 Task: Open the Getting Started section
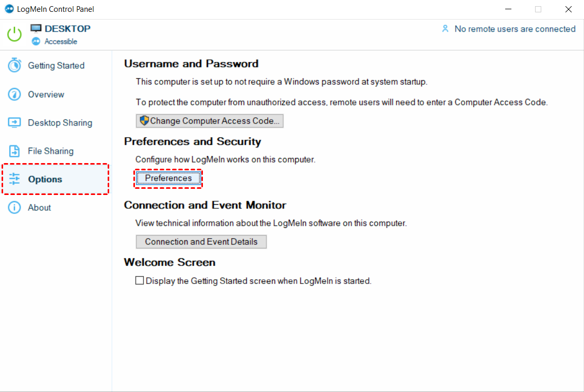point(56,65)
